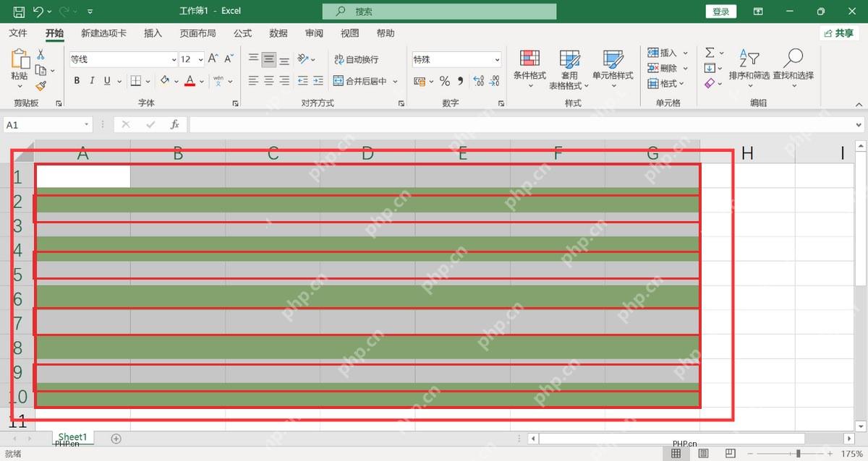Image resolution: width=868 pixels, height=461 pixels.
Task: Toggle align text right
Action: [285, 81]
